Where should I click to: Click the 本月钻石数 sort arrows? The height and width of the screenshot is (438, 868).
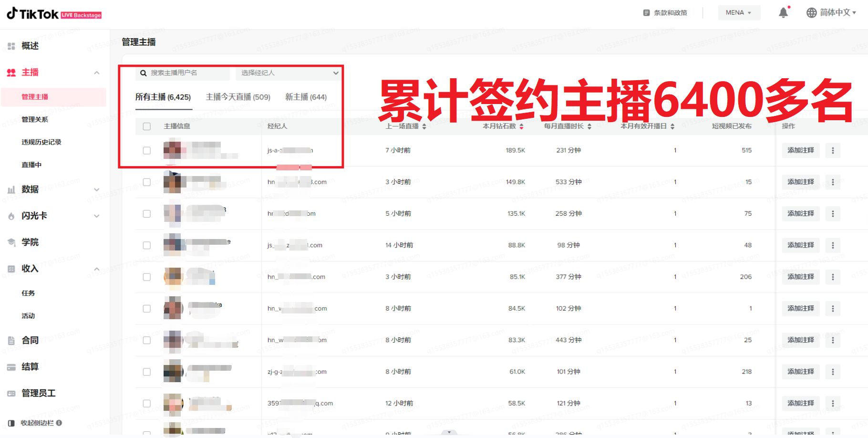pyautogui.click(x=521, y=126)
